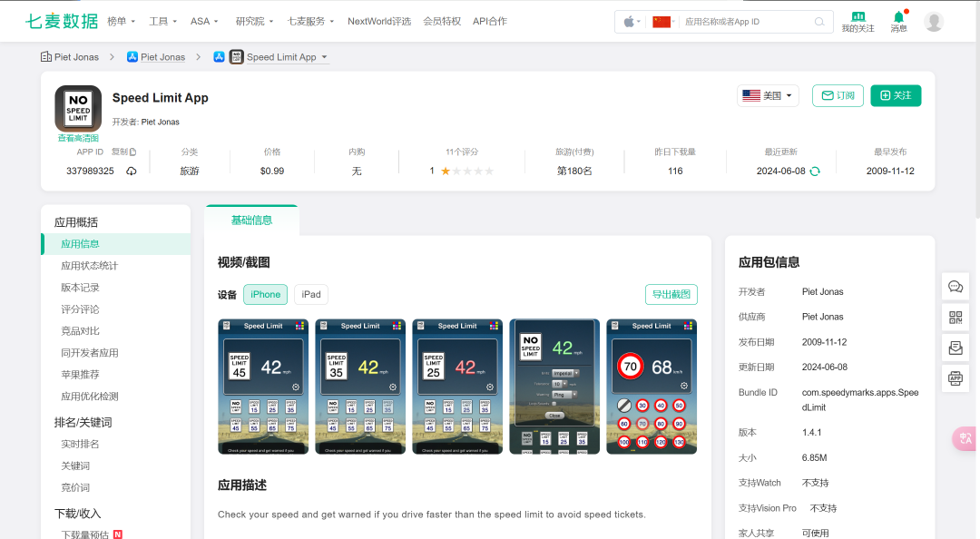Click the 导出截图 button
980x539 pixels.
(671, 295)
